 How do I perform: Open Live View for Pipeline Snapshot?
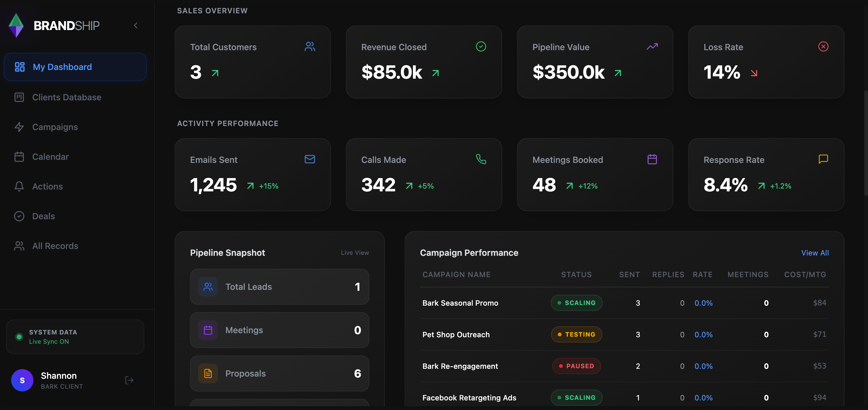point(355,253)
